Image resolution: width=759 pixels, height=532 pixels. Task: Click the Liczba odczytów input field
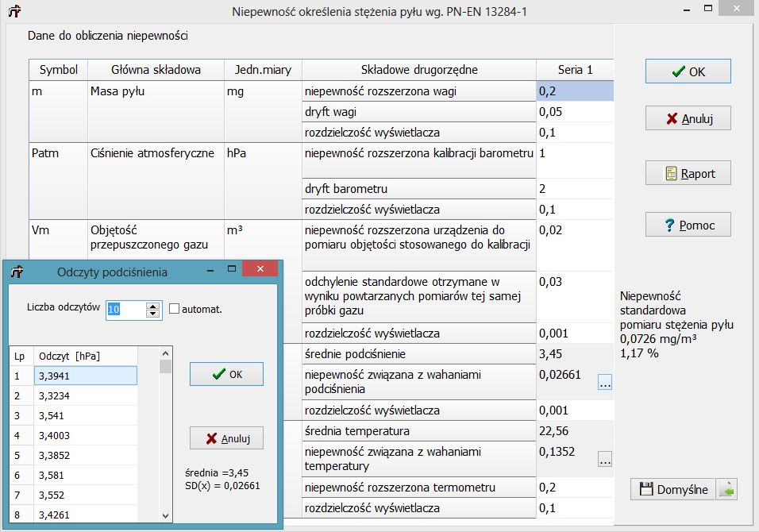tap(126, 309)
